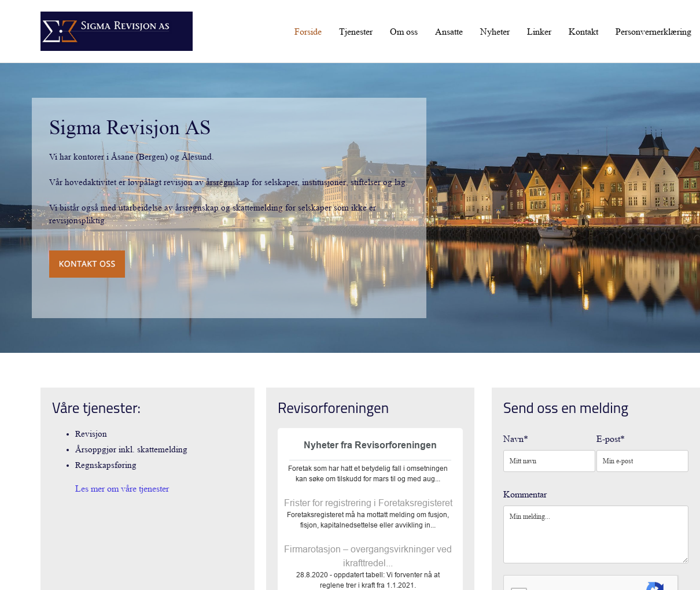
Task: Open the 'Frister for registrering i Foretaksregisteret' article
Action: [368, 503]
